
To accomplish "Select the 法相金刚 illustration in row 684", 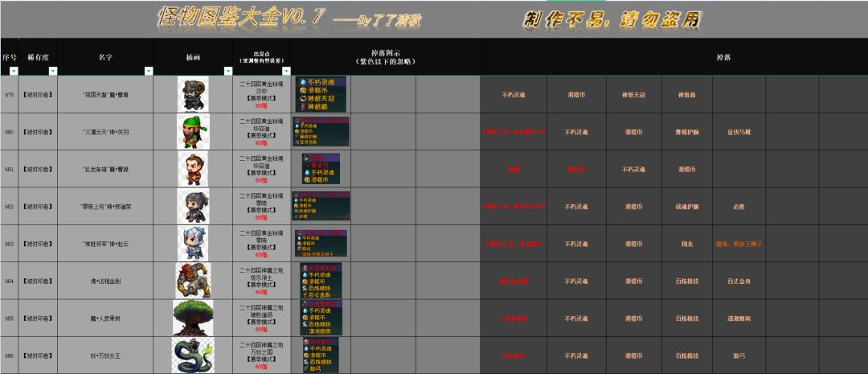I will (x=193, y=281).
